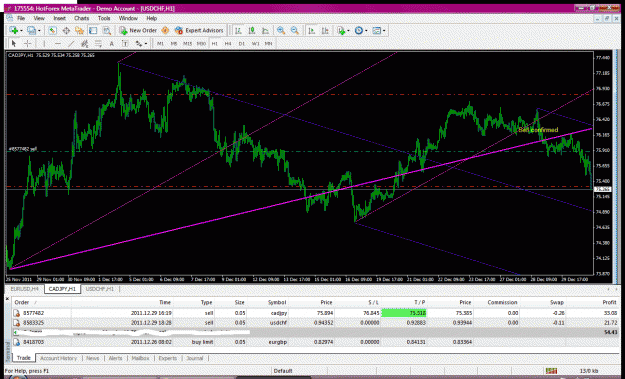This screenshot has width=625, height=379.
Task: Set timeframe to D1
Action: pyautogui.click(x=242, y=43)
